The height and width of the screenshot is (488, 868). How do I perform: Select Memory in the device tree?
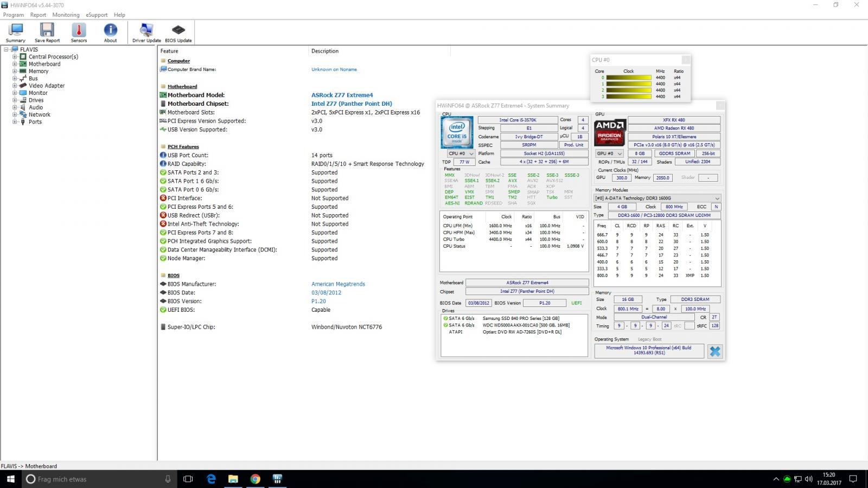(x=39, y=71)
